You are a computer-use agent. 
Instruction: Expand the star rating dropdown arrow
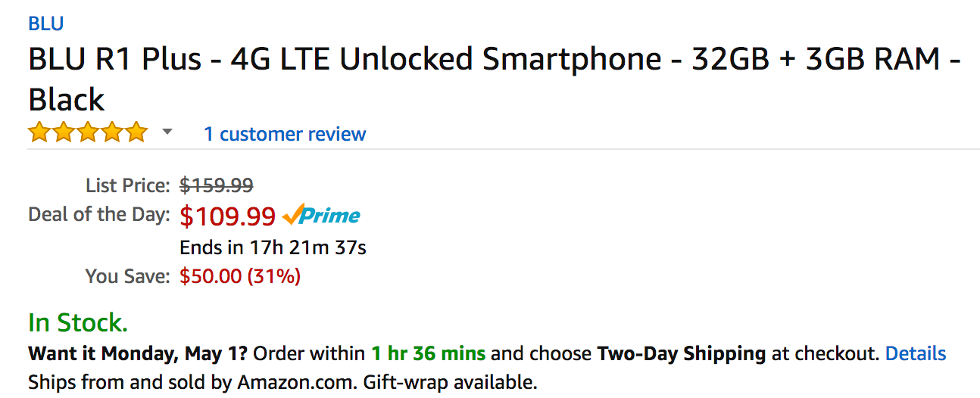pos(167,133)
